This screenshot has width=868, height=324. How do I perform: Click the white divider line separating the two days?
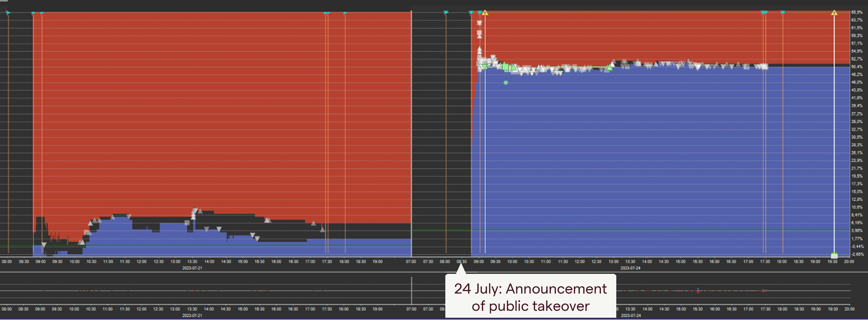click(411, 135)
